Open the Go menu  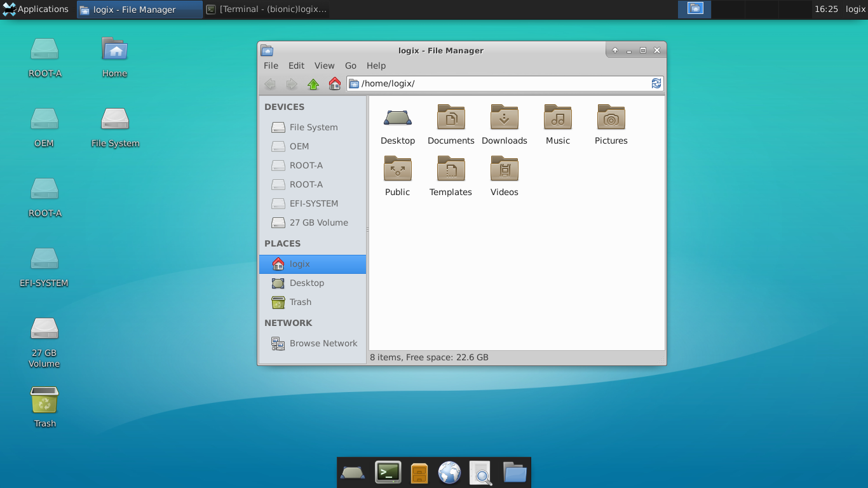click(x=350, y=65)
